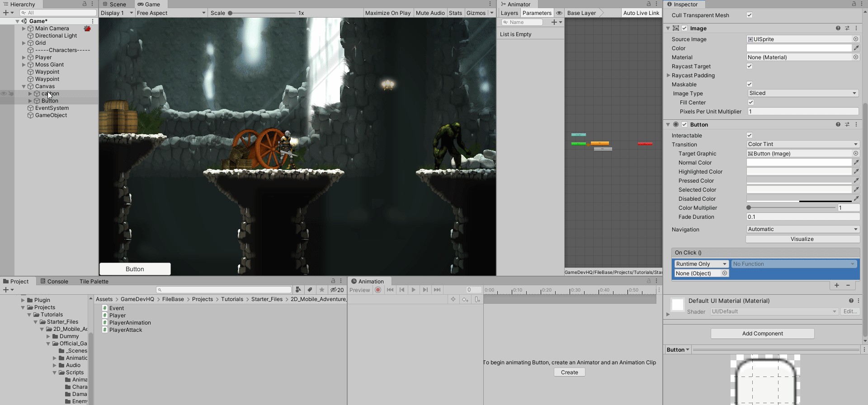Select the Animator Parameters tab
The image size is (868, 405).
[x=537, y=13]
